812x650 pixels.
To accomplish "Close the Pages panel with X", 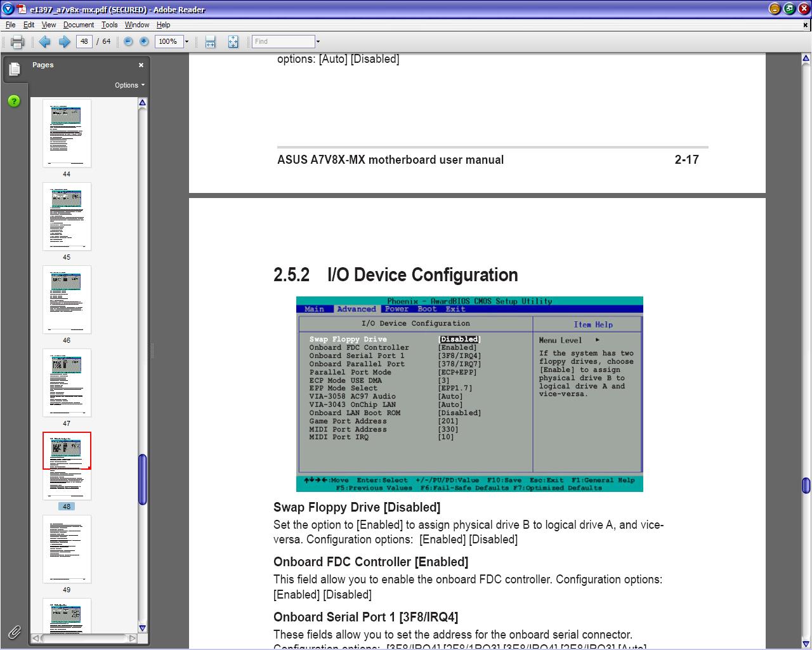I will [x=141, y=65].
